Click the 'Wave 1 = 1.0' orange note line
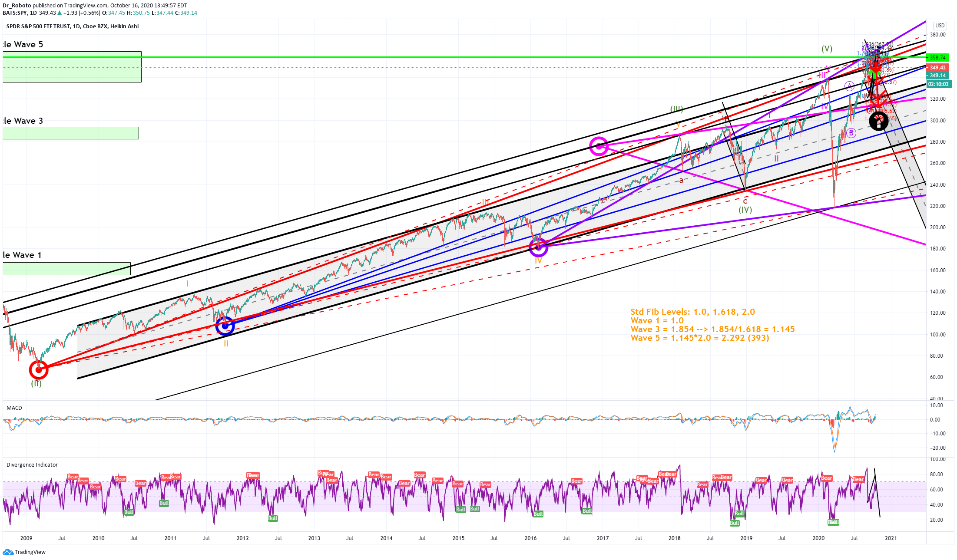 coord(657,320)
